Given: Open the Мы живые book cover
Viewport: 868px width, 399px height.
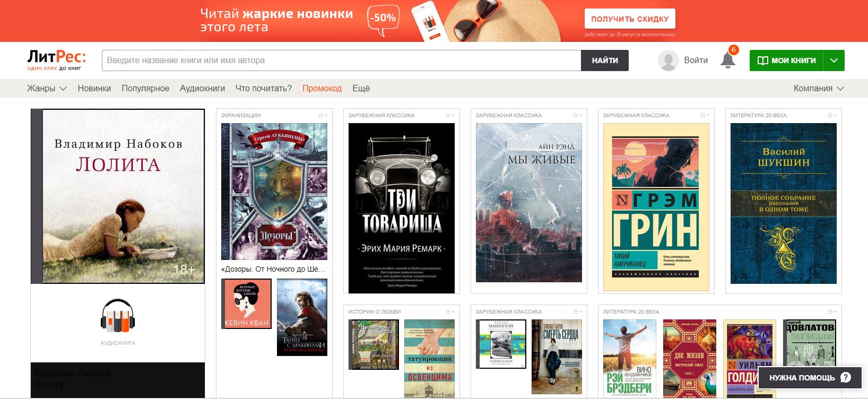Looking at the screenshot, I should click(x=529, y=203).
